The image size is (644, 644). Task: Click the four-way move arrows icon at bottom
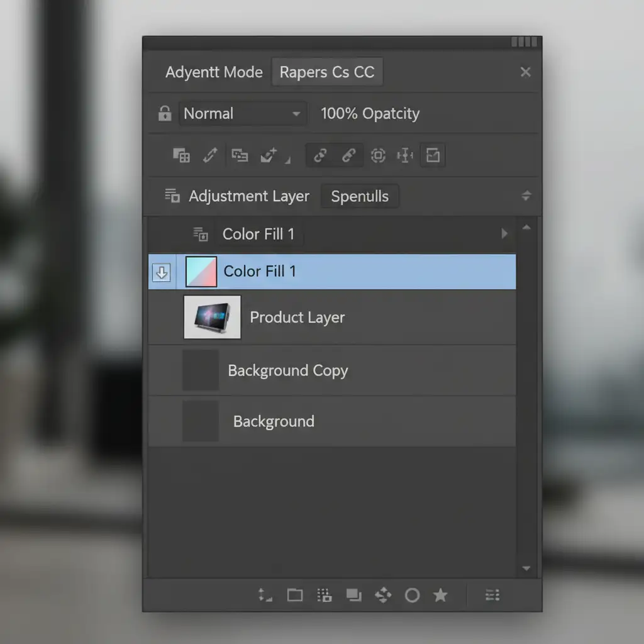(383, 595)
